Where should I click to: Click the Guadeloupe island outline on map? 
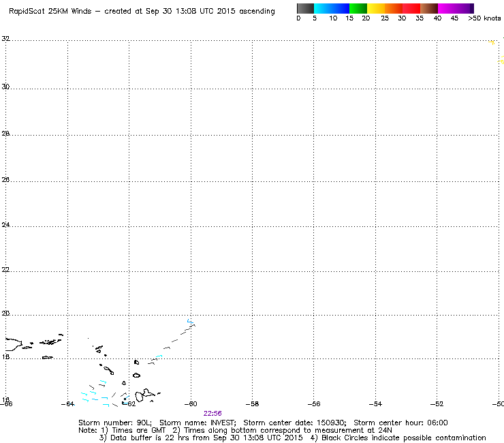coord(144,395)
